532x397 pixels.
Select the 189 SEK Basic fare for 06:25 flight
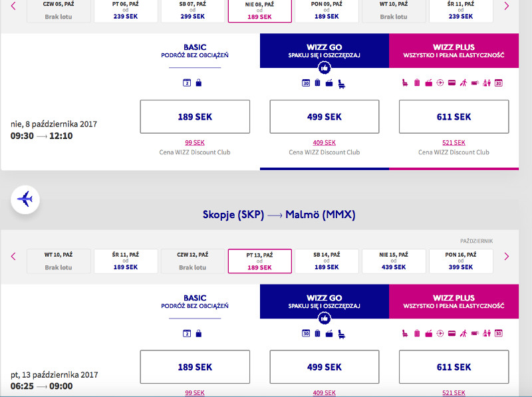[x=195, y=367]
